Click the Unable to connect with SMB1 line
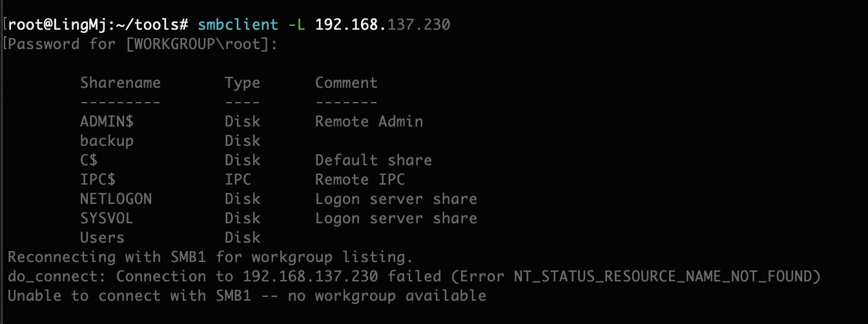868x324 pixels. click(x=247, y=296)
